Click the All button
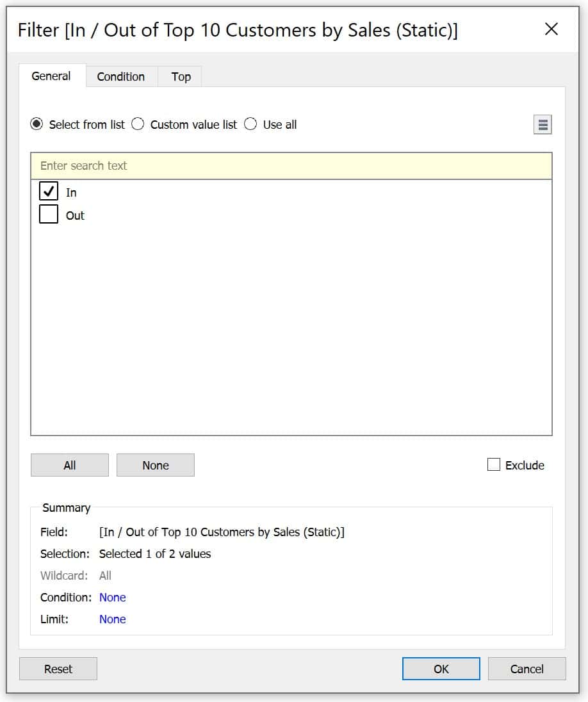Image resolution: width=588 pixels, height=702 pixels. pyautogui.click(x=69, y=465)
